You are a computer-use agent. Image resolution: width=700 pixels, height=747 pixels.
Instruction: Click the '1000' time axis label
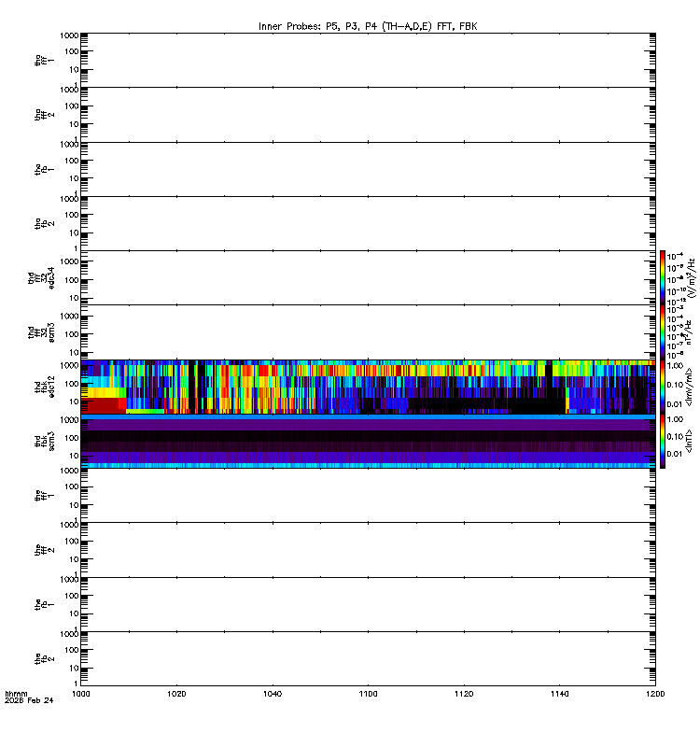(81, 694)
